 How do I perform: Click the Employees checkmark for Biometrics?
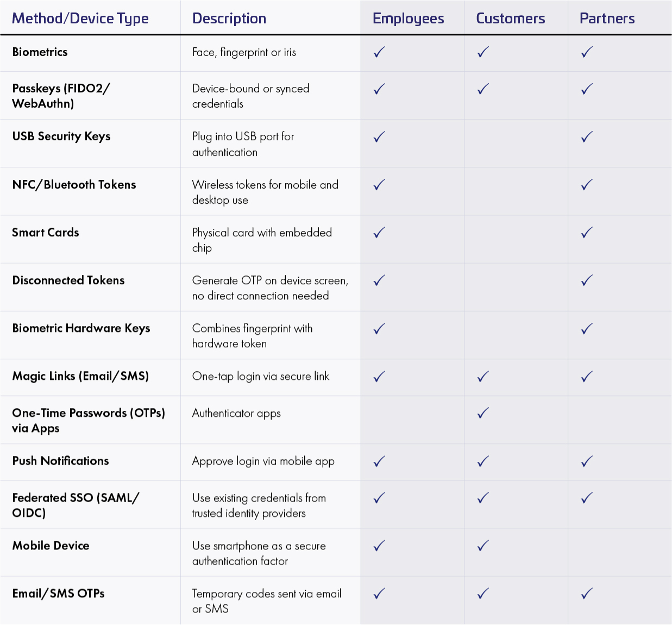379,52
